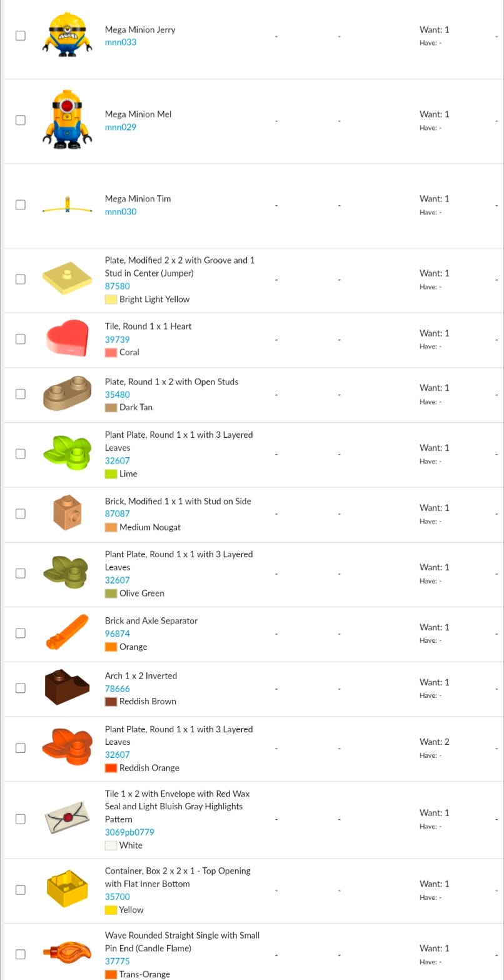Viewport: 504px width, 980px height.
Task: Select the checkbox for Arch 1 x 2 Inverted
Action: pyautogui.click(x=21, y=688)
